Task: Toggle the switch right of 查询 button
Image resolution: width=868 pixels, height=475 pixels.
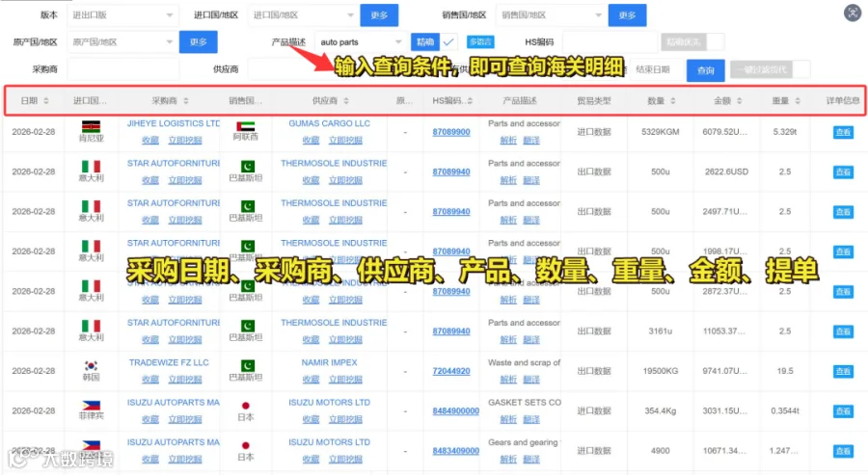Action: click(770, 69)
